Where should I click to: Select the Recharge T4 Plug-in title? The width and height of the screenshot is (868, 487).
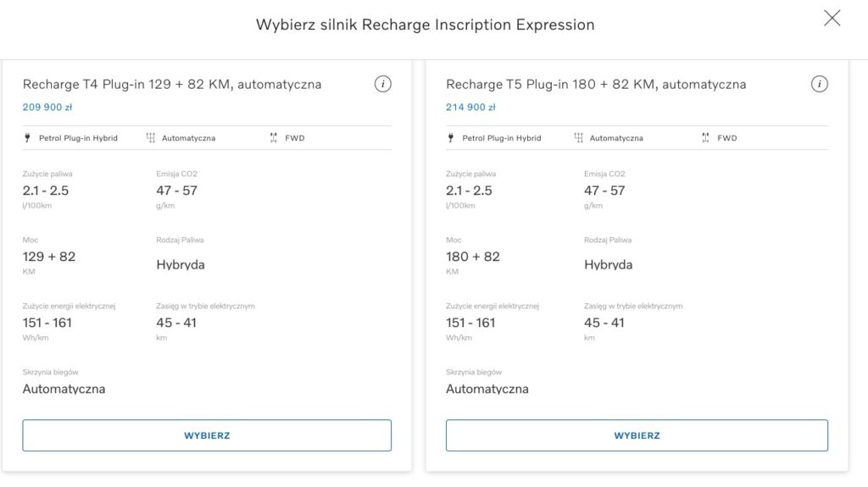172,84
